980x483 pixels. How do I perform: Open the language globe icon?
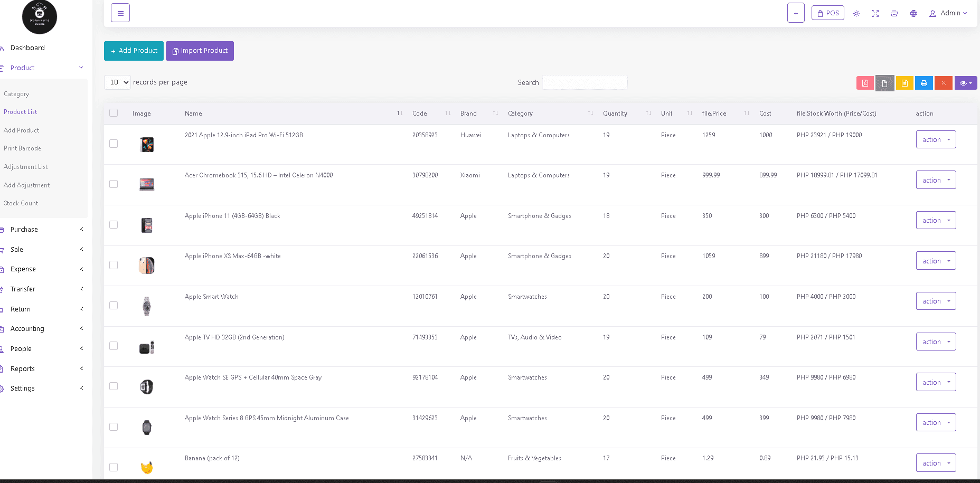pyautogui.click(x=913, y=13)
